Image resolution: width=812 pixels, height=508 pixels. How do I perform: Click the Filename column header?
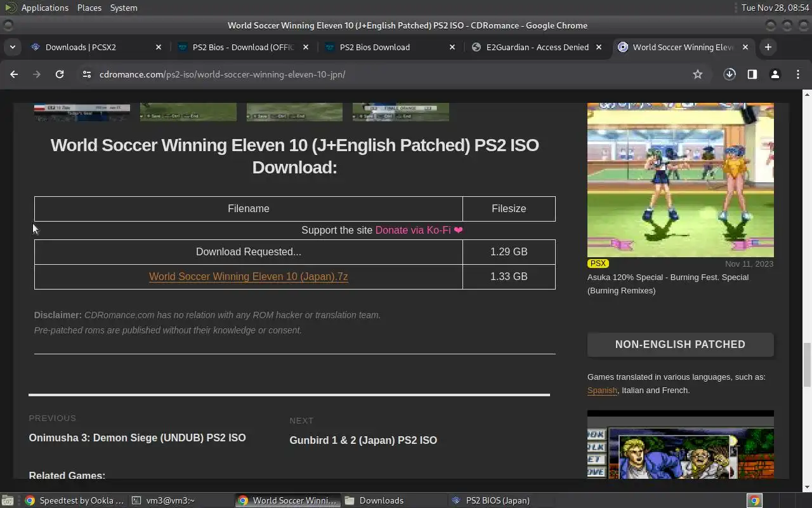tap(249, 208)
